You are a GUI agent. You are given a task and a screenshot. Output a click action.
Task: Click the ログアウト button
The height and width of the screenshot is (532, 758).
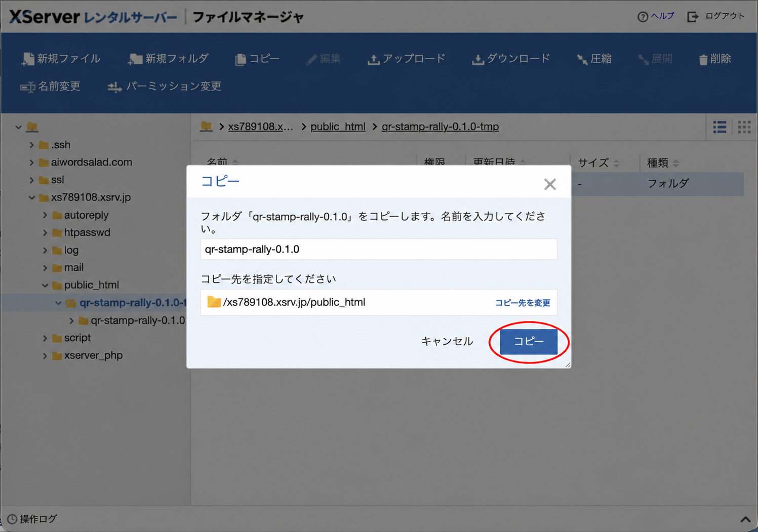(715, 16)
